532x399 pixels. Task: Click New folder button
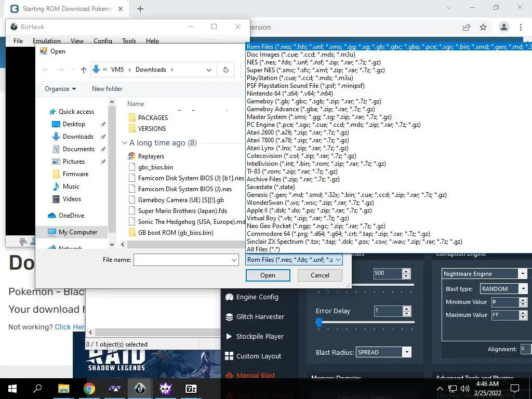coord(107,88)
